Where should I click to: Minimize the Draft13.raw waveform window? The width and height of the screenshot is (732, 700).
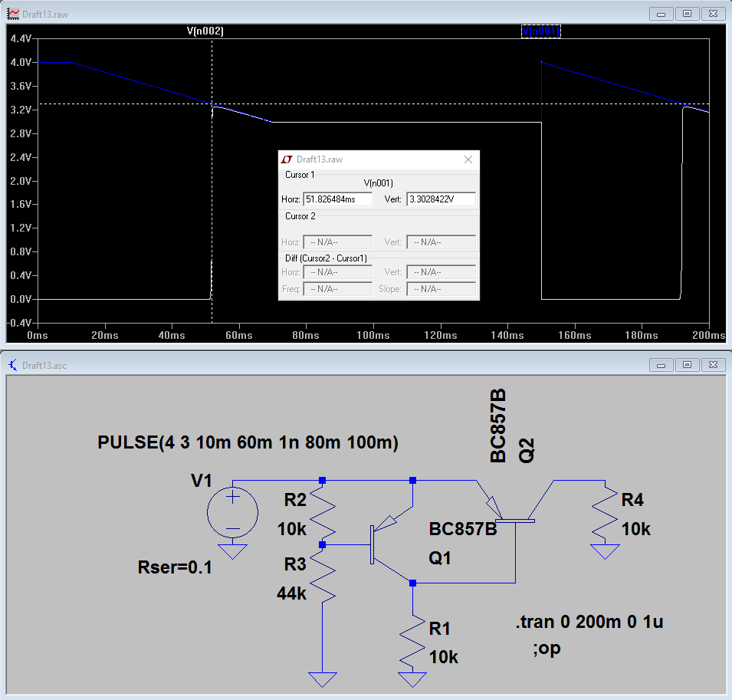tap(661, 14)
